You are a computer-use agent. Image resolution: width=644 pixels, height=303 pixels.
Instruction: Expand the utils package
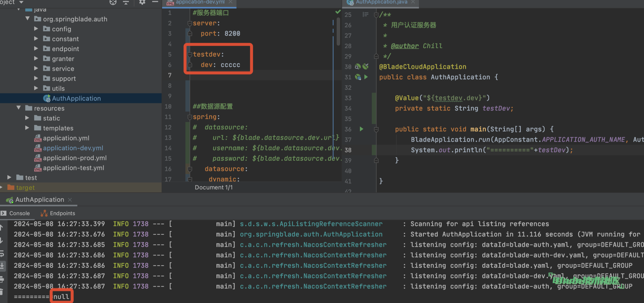click(x=36, y=88)
